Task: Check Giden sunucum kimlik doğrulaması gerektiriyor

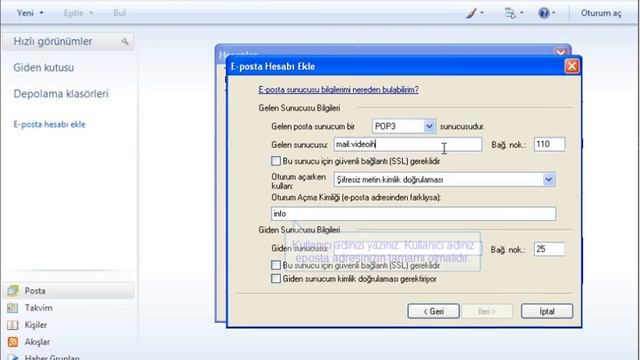Action: click(276, 279)
